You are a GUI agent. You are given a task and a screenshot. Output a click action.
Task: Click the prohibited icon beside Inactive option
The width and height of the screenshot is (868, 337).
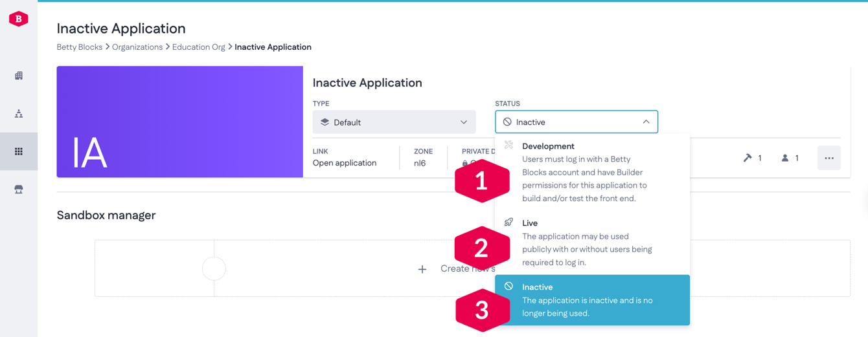coord(508,286)
